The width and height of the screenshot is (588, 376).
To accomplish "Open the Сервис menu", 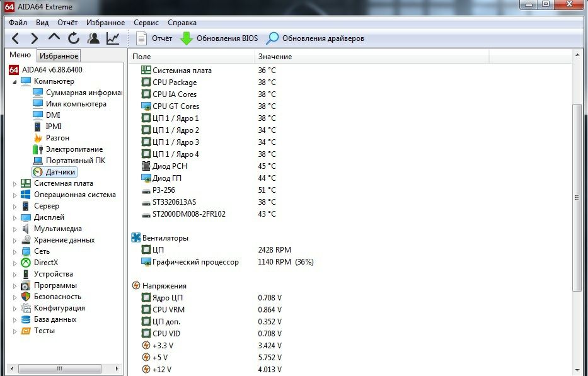I will pos(146,23).
